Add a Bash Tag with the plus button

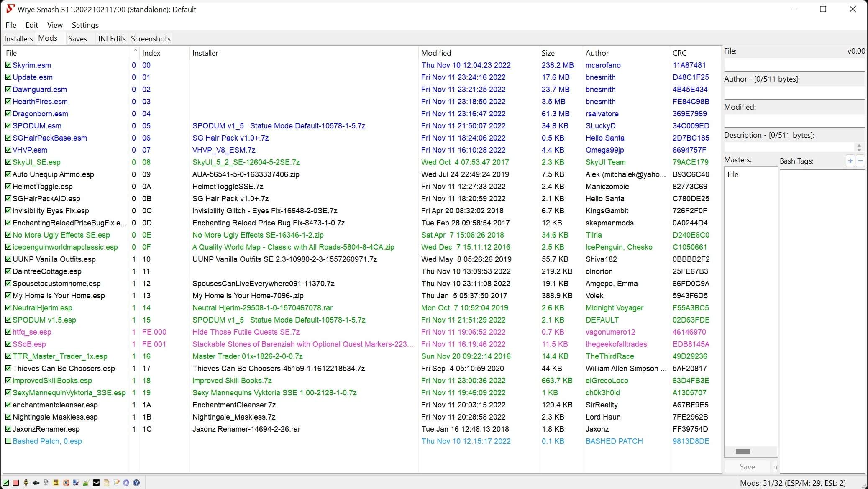(x=850, y=161)
